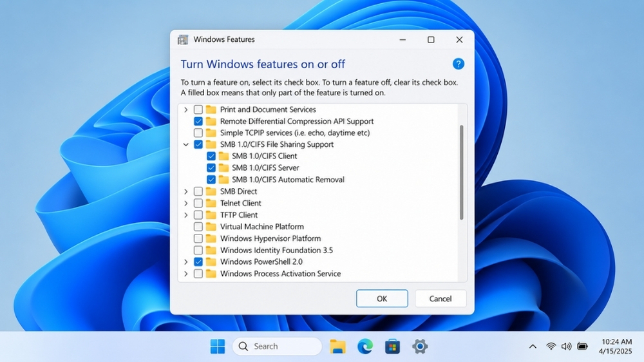Collapse SMB 1.0/CIFS File Sharing Support node

click(185, 145)
